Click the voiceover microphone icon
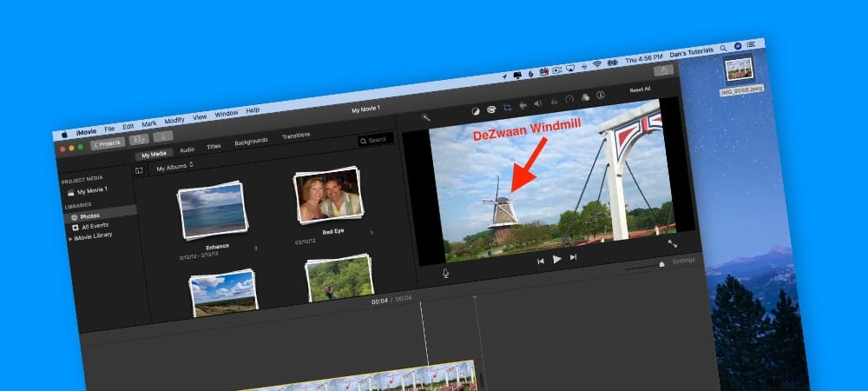 [x=445, y=273]
